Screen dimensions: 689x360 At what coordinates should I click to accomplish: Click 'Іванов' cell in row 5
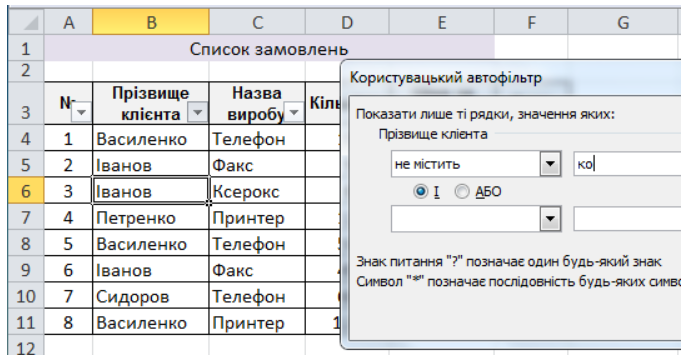point(151,164)
